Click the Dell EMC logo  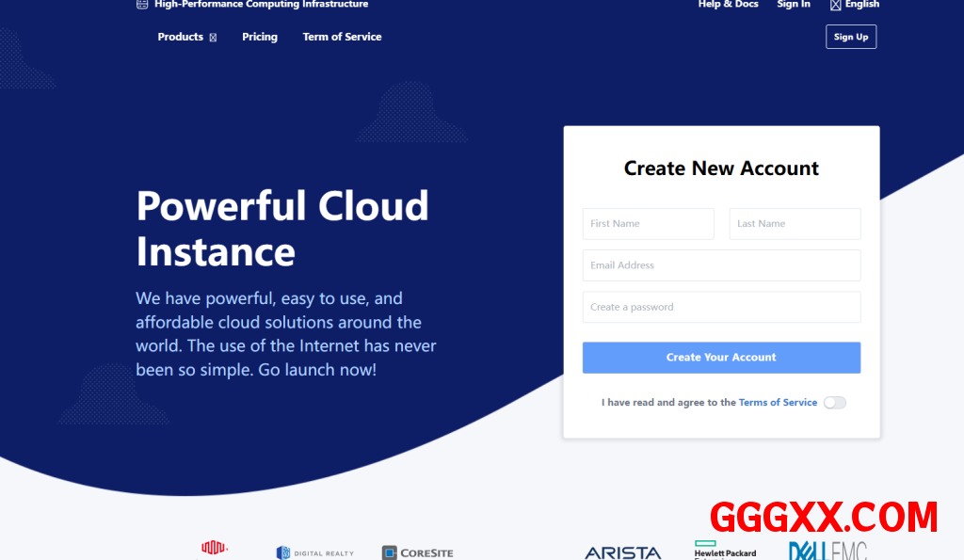click(827, 551)
